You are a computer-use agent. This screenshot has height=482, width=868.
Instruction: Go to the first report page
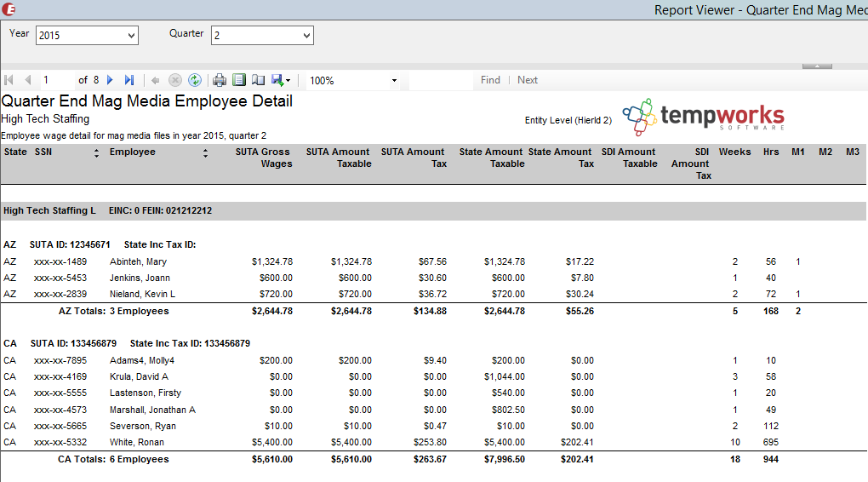9,80
